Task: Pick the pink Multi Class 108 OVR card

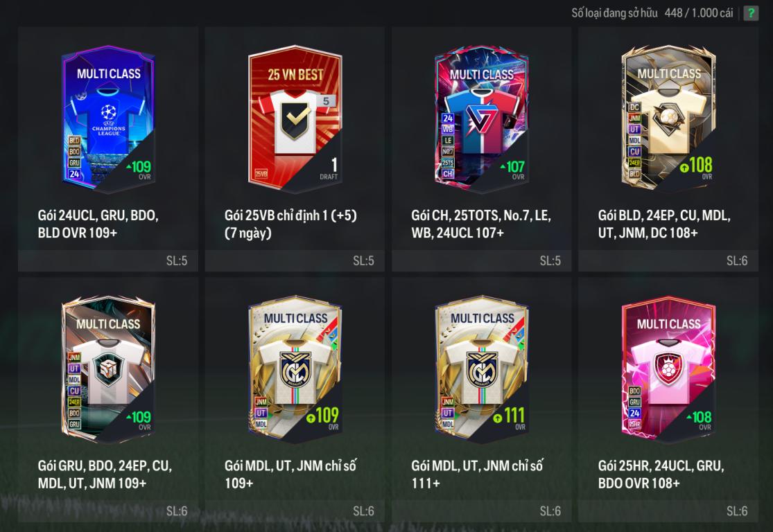Action: coord(668,369)
